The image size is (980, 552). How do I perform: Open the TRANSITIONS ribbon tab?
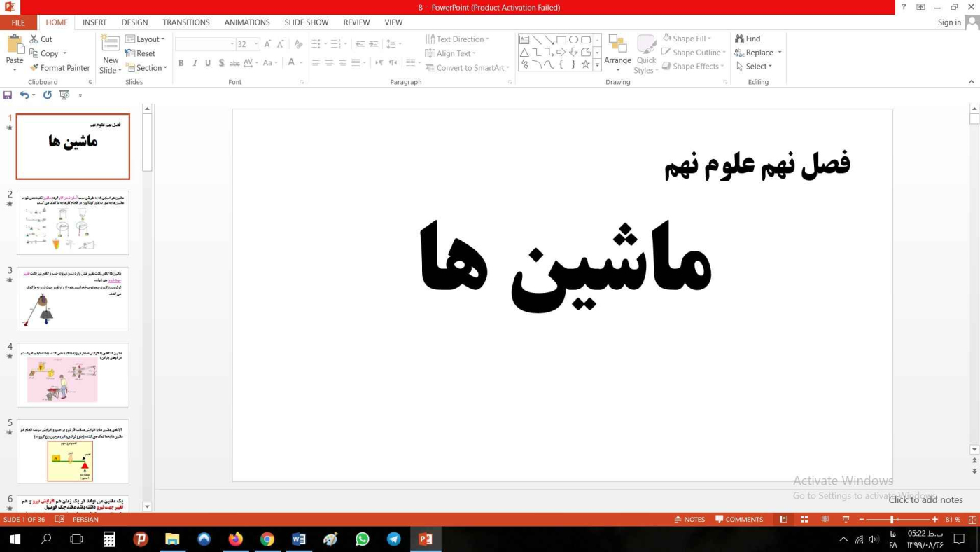186,22
